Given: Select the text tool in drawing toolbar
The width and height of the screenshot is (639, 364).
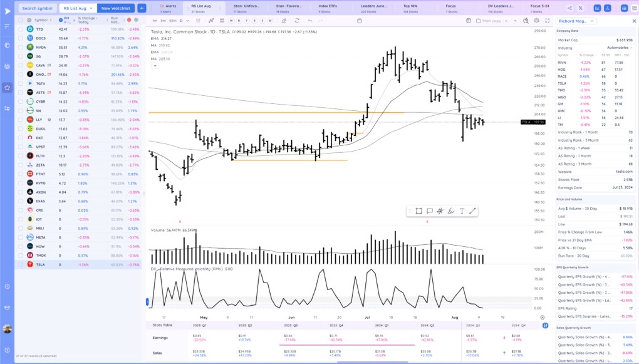Looking at the screenshot, I should [x=462, y=211].
